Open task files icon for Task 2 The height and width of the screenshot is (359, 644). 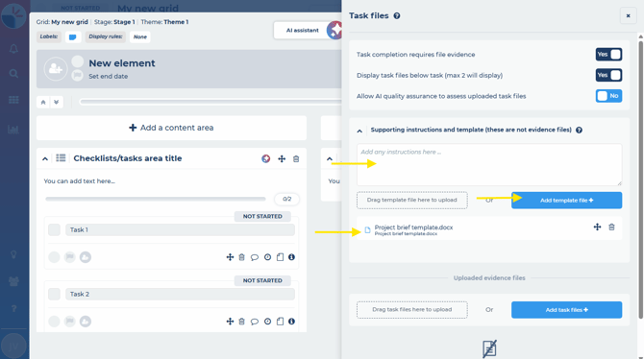pyautogui.click(x=280, y=322)
